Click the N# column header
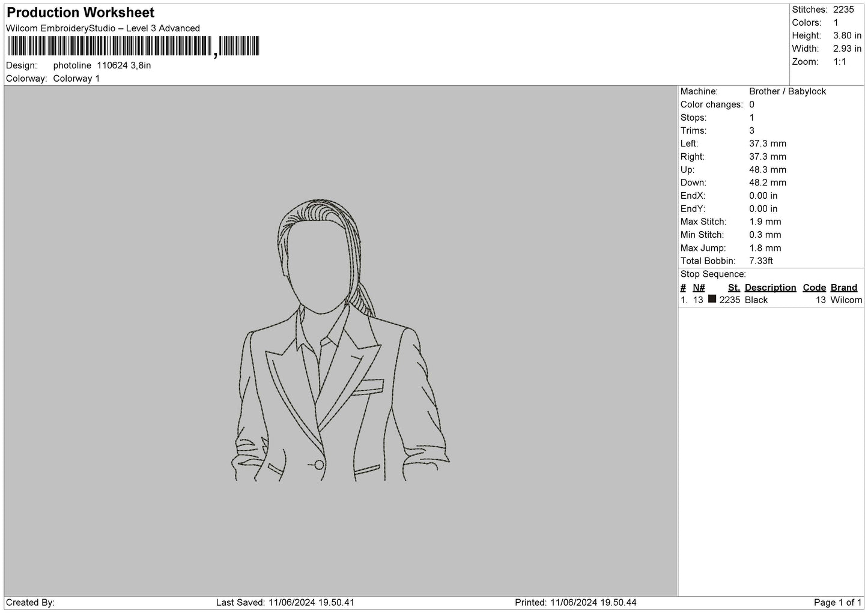The image size is (868, 613). pos(699,288)
